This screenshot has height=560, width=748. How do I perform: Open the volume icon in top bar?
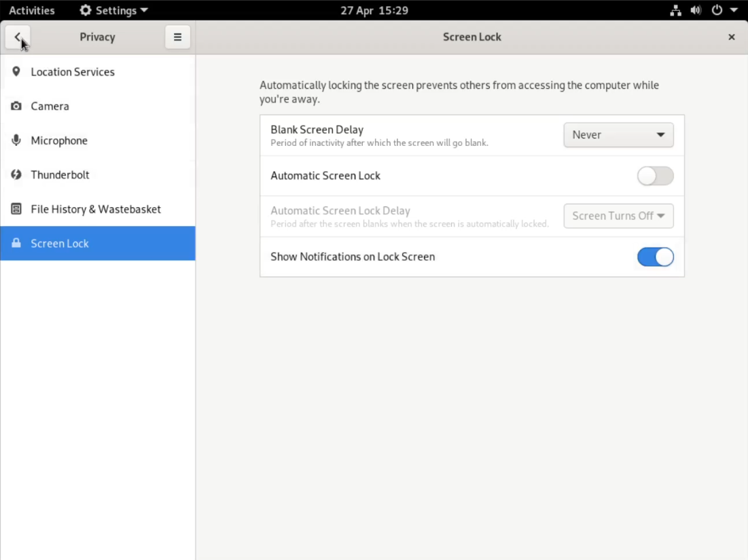pos(696,10)
